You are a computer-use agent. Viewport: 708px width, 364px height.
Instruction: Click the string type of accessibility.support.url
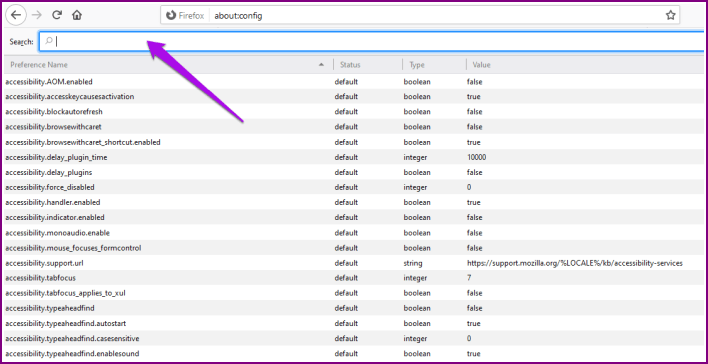[413, 263]
